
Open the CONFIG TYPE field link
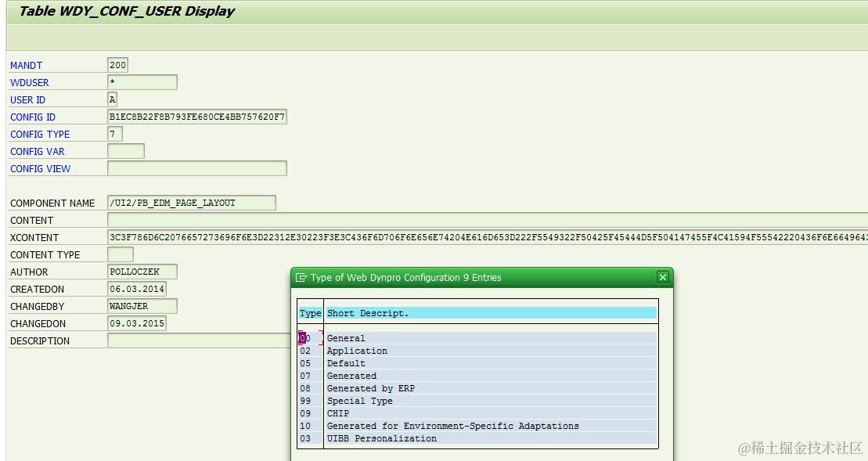point(40,134)
